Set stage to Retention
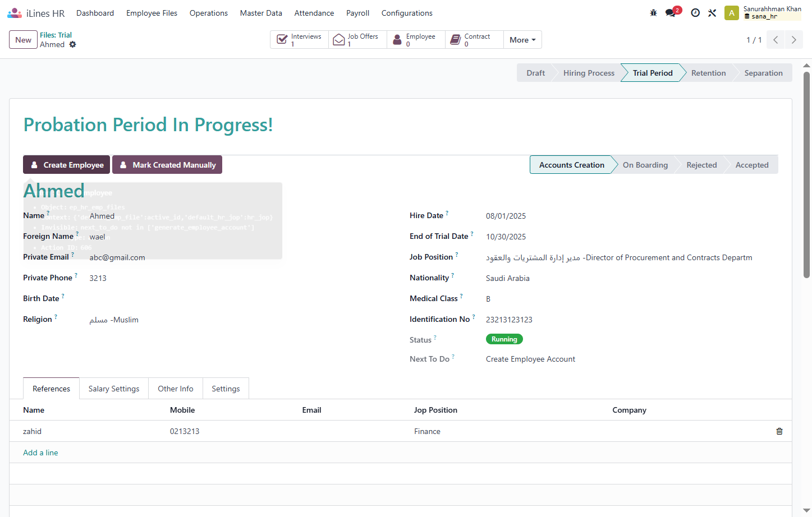The image size is (812, 517). (708, 73)
